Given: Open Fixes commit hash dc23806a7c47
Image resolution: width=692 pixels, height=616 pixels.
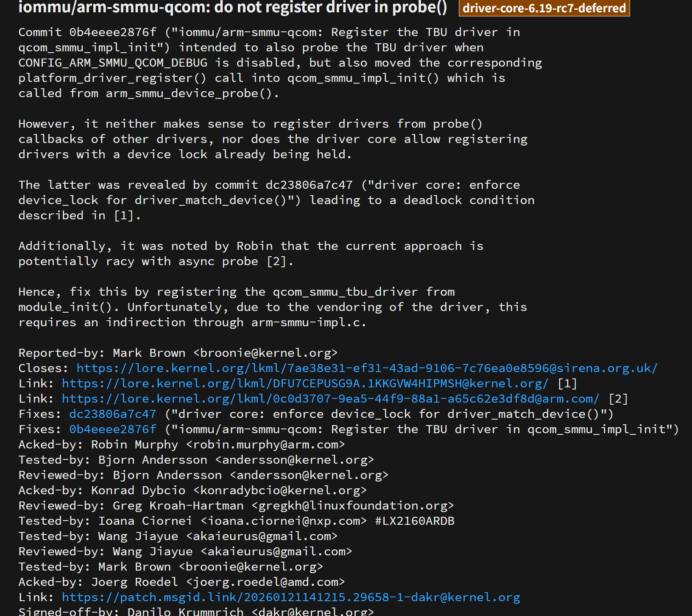Looking at the screenshot, I should click(x=113, y=414).
